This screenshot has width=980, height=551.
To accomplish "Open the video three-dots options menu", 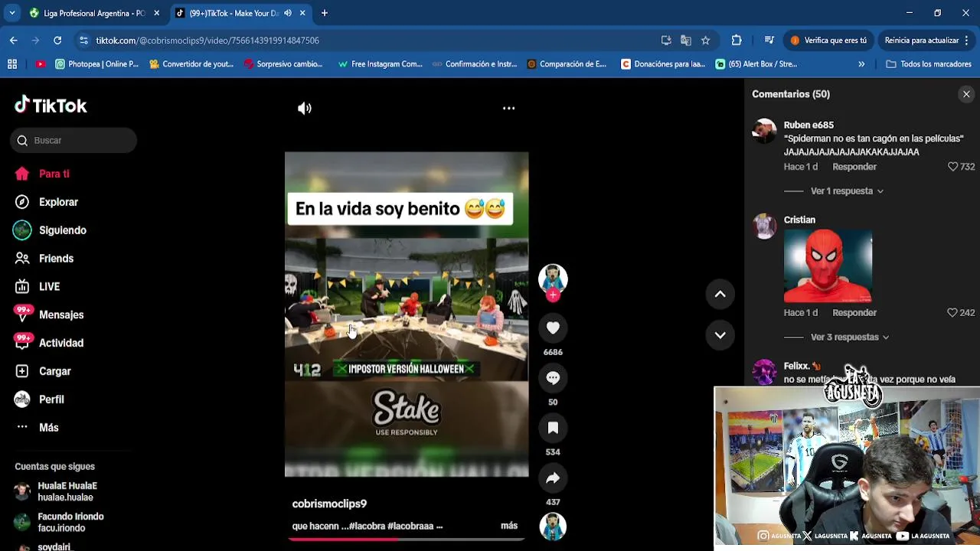I will [508, 108].
